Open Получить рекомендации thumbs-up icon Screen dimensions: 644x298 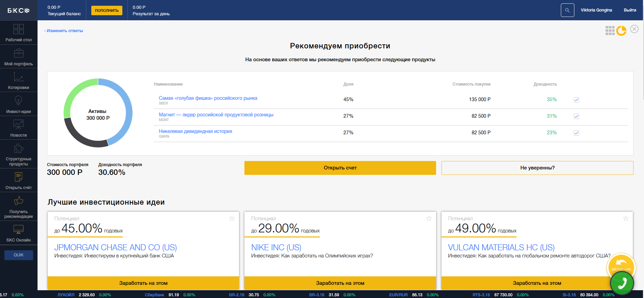pos(19,201)
